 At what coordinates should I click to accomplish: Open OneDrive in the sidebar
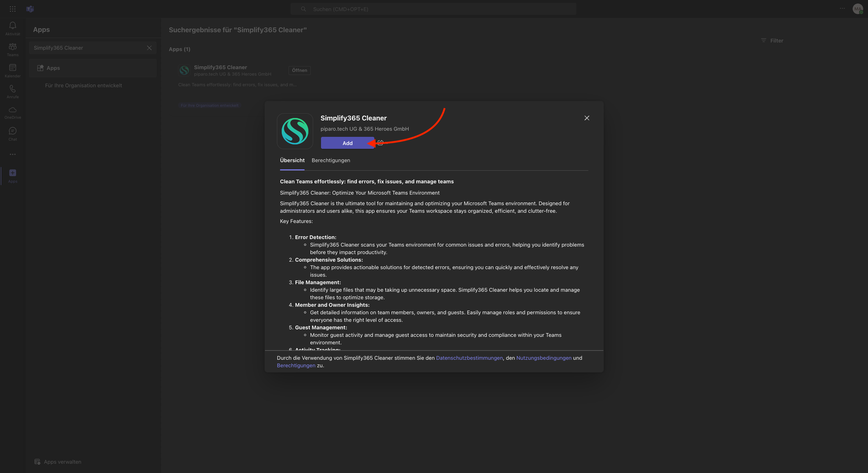tap(13, 113)
